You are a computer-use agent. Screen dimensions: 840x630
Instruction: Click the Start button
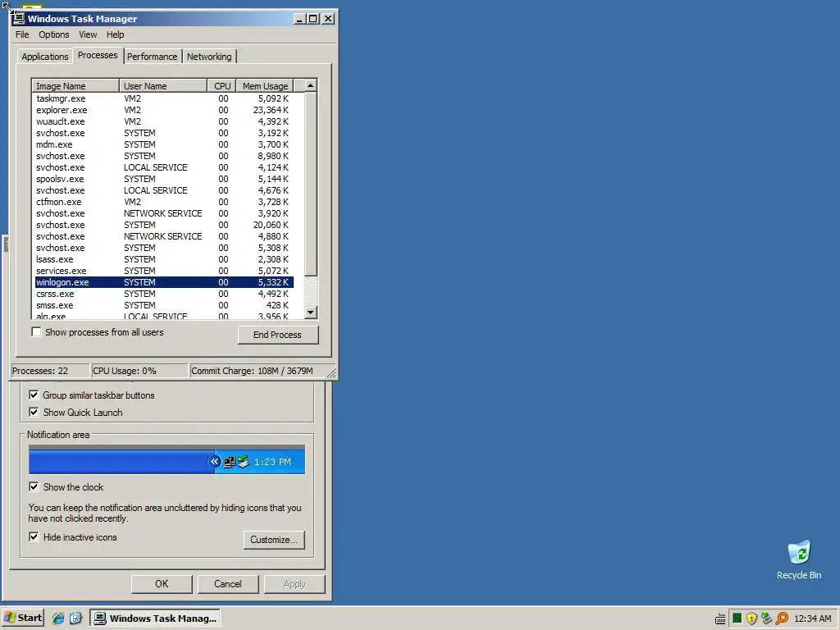22,618
